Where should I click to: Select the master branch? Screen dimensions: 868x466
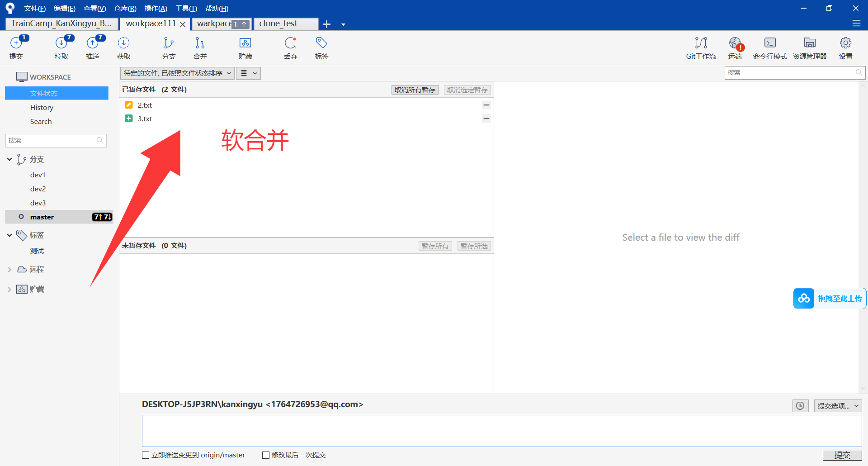[x=59, y=217]
